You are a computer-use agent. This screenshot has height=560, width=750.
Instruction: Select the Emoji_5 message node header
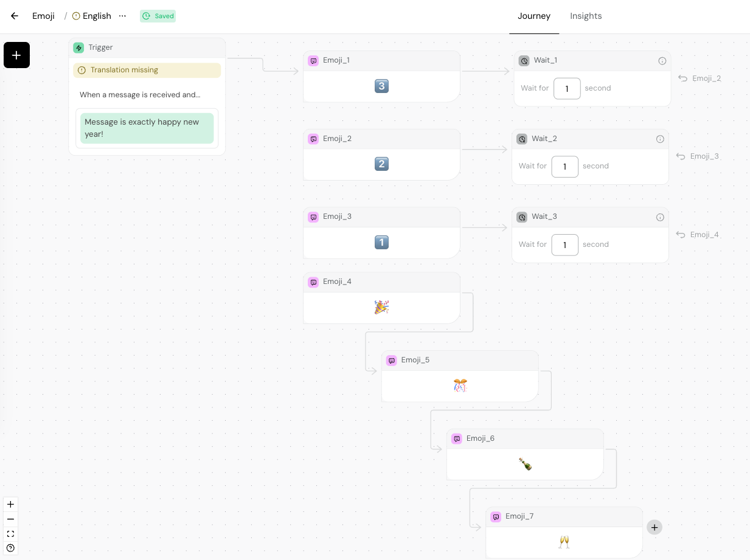tap(460, 360)
